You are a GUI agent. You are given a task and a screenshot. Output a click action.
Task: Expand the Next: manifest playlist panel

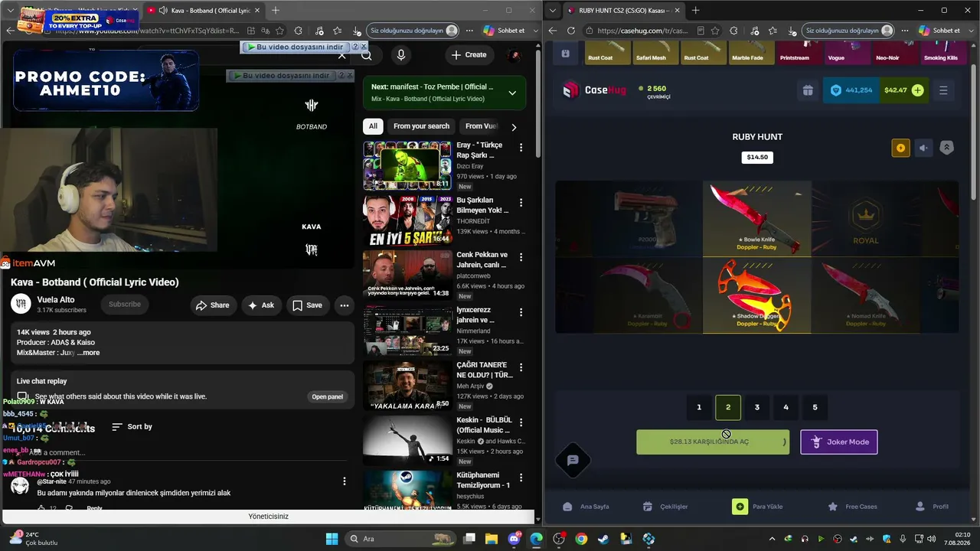(512, 93)
